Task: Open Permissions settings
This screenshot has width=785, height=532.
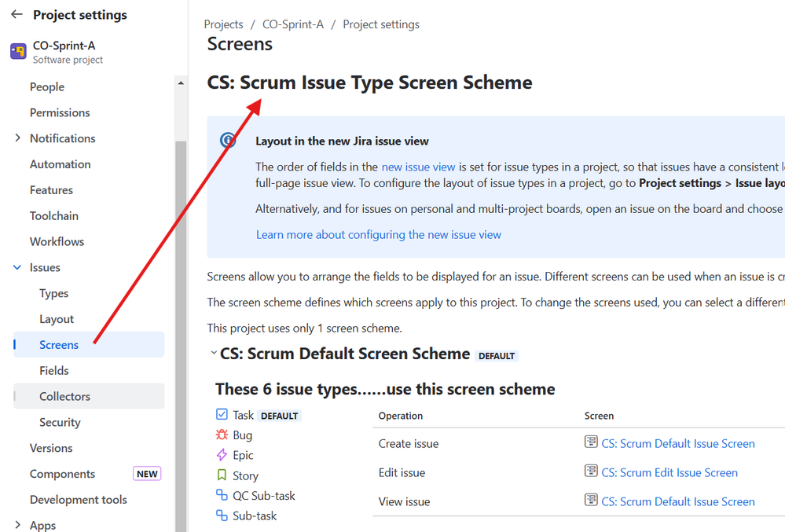Action: pyautogui.click(x=60, y=112)
